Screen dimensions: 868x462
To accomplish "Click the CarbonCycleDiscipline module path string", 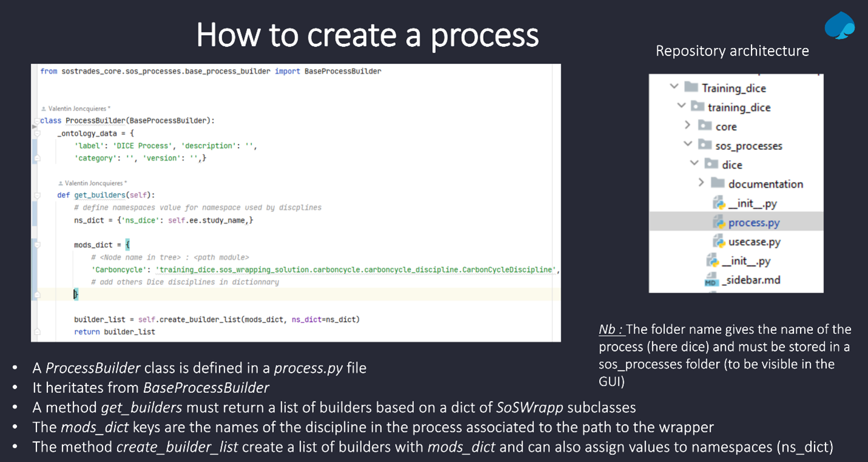I will click(356, 270).
